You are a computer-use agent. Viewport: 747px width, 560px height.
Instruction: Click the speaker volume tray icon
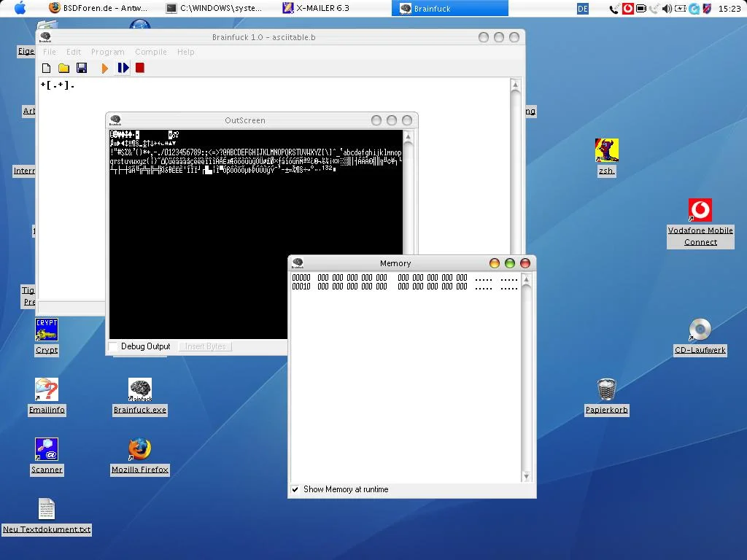click(x=667, y=9)
